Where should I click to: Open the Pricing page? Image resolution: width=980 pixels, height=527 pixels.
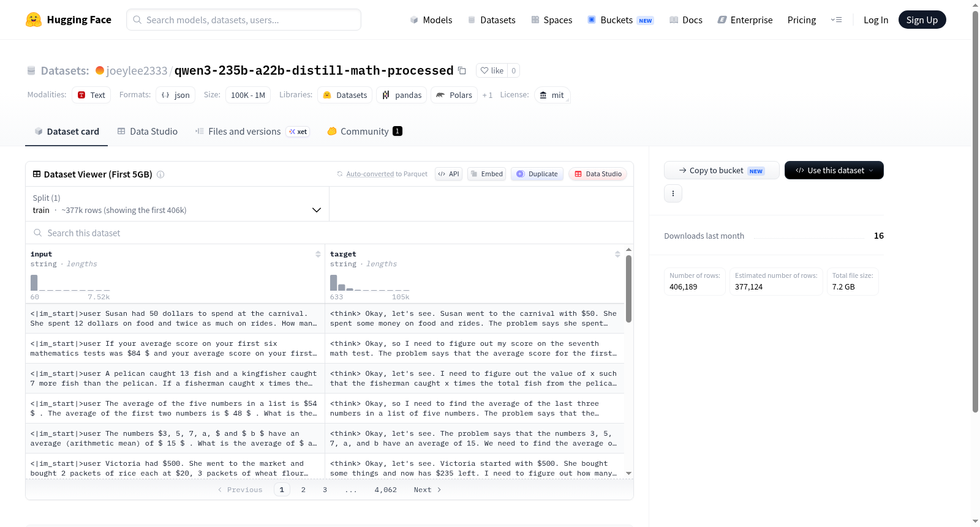(x=802, y=20)
